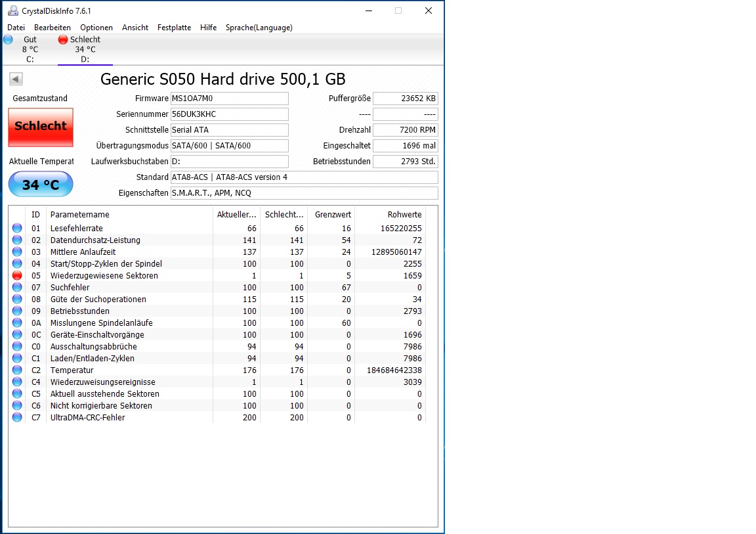The image size is (756, 534).
Task: Click the previous disk arrow button
Action: pyautogui.click(x=16, y=79)
